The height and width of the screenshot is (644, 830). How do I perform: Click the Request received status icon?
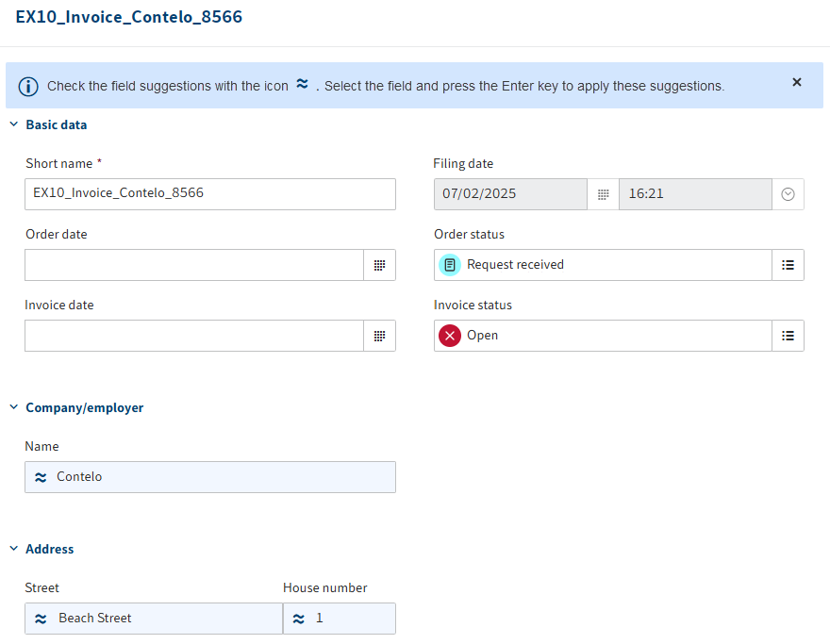(x=449, y=265)
